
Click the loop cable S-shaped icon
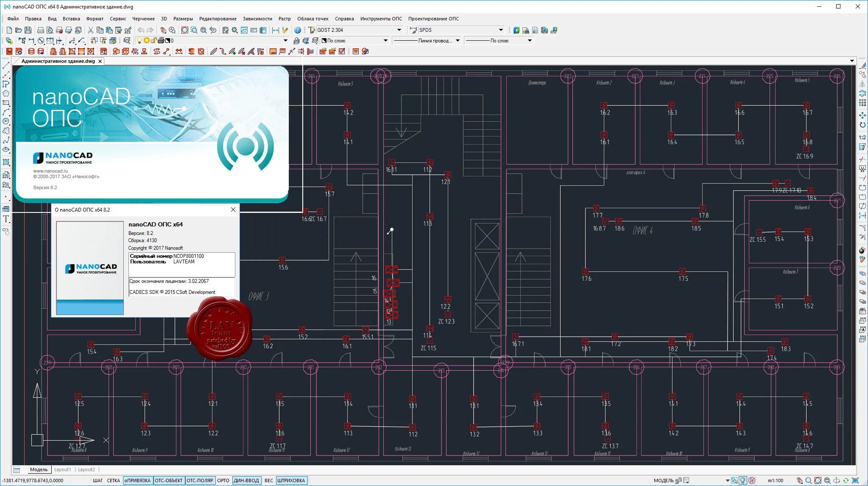[x=157, y=51]
